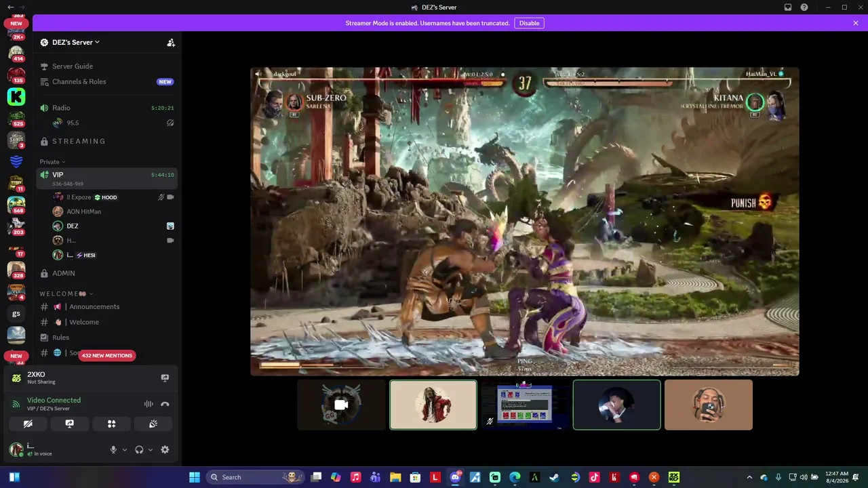Open the inbox icon in title bar
This screenshot has height=488, width=868.
point(788,7)
